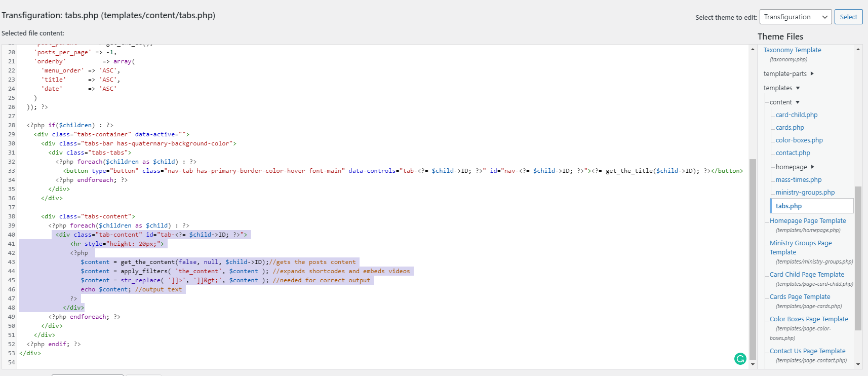The height and width of the screenshot is (376, 868).
Task: Open contact.php theme file
Action: coord(793,153)
